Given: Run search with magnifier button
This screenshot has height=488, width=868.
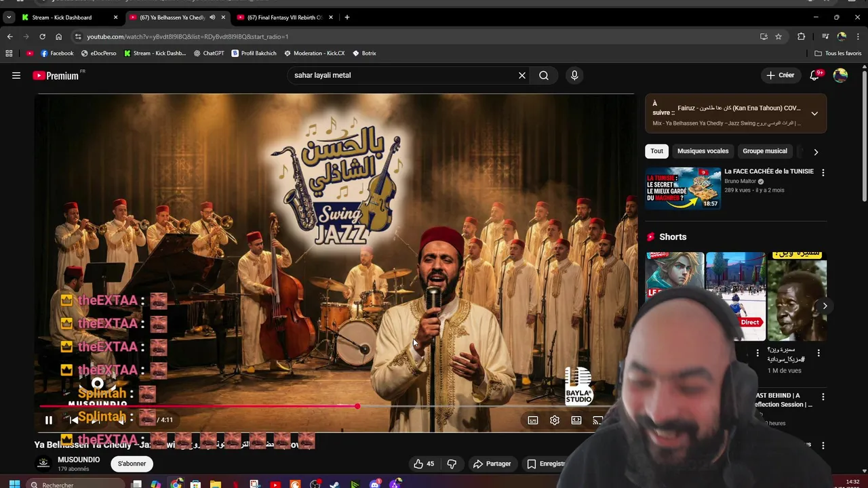Looking at the screenshot, I should [x=544, y=75].
